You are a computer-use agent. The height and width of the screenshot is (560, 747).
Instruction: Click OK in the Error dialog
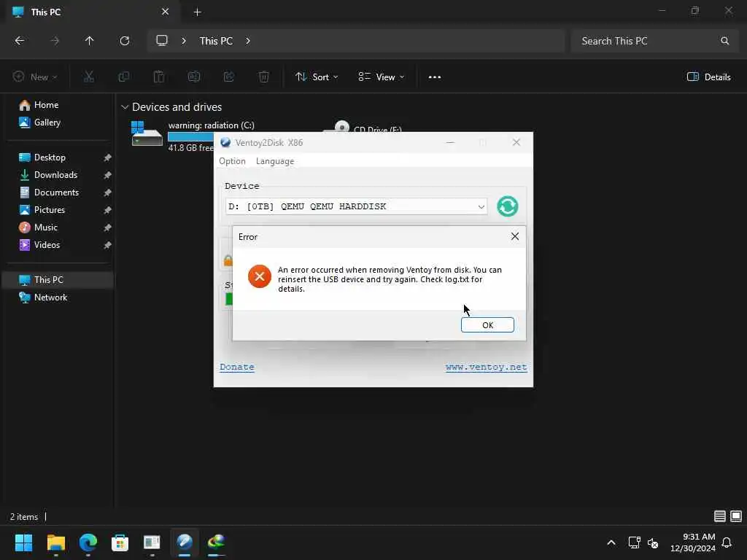coord(487,324)
